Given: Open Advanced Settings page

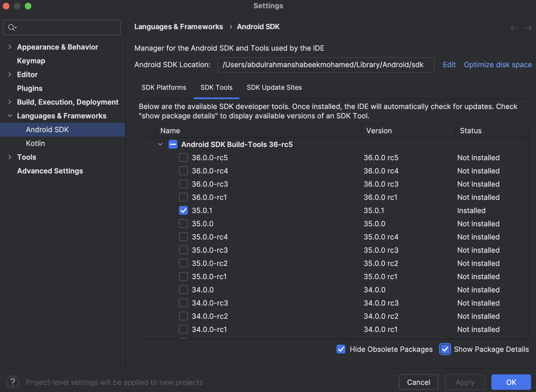Looking at the screenshot, I should pos(50,171).
